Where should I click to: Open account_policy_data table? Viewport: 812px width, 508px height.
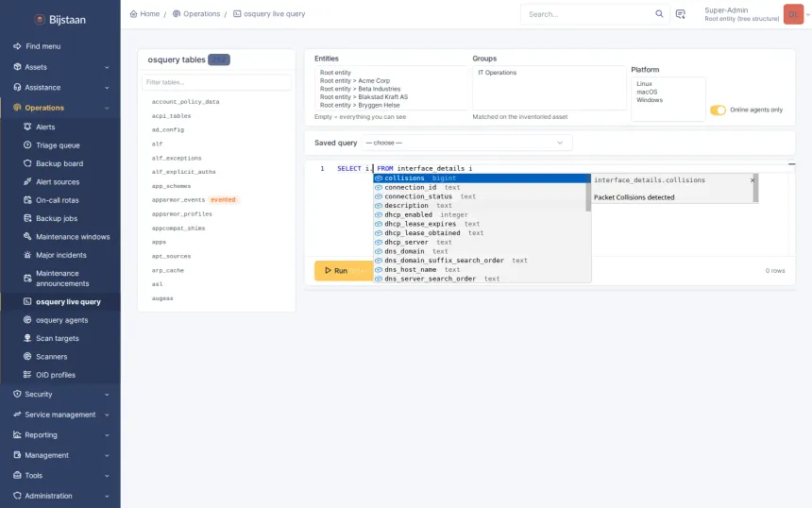185,102
